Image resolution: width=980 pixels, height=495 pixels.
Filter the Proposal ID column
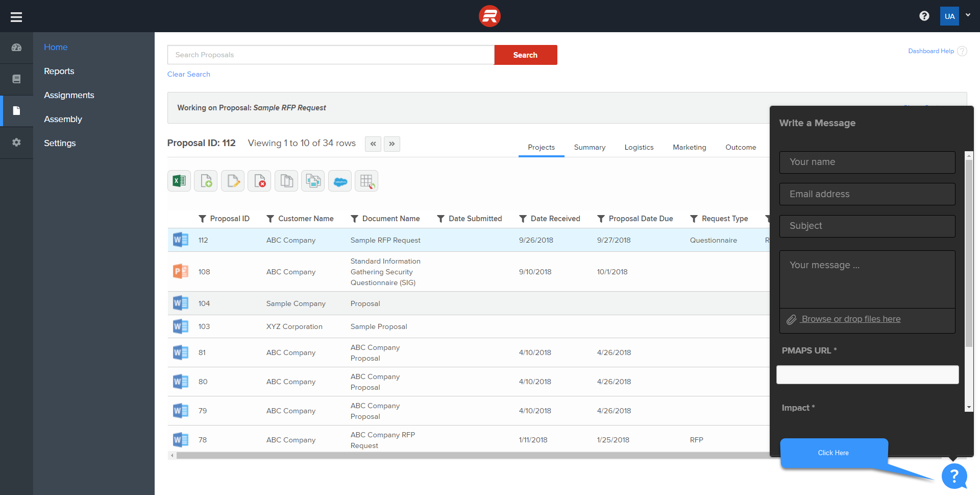[202, 219]
